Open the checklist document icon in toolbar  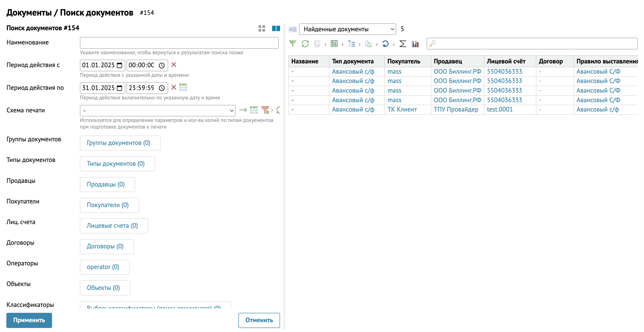click(317, 44)
